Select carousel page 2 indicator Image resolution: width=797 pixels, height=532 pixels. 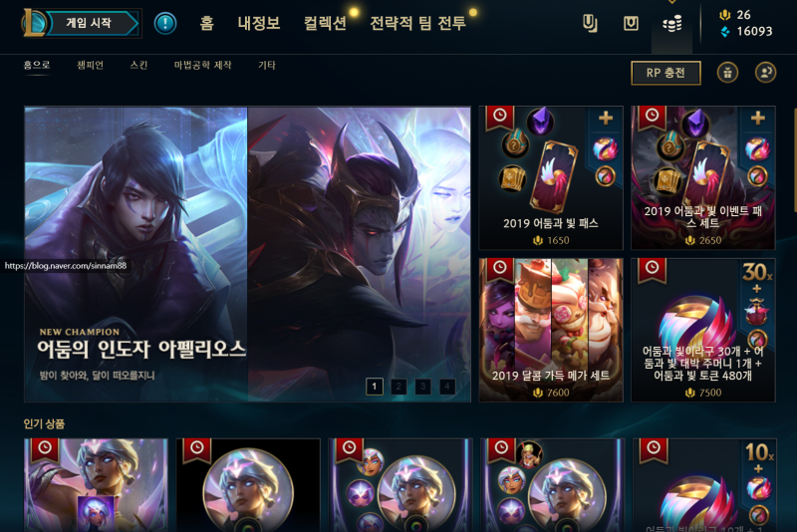[398, 387]
